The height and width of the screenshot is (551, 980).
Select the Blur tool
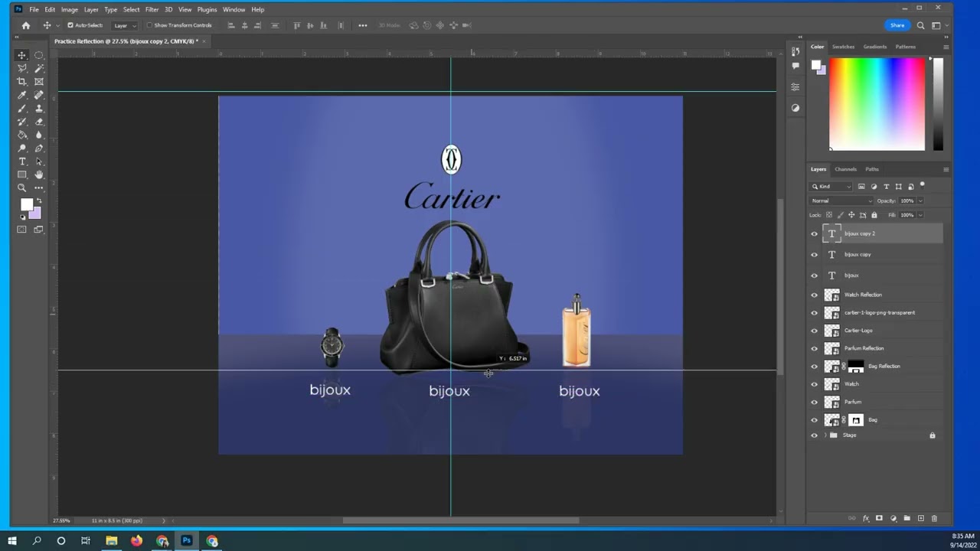point(39,135)
